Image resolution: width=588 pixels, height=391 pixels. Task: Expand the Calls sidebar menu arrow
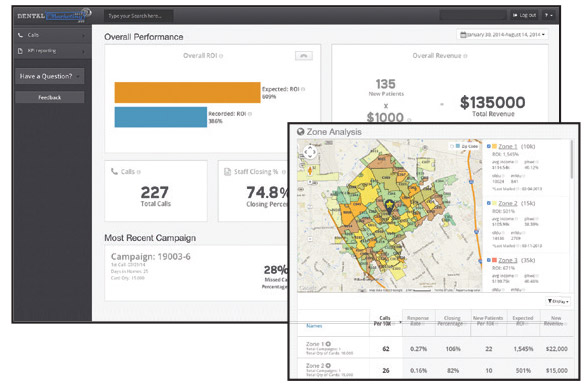click(83, 36)
